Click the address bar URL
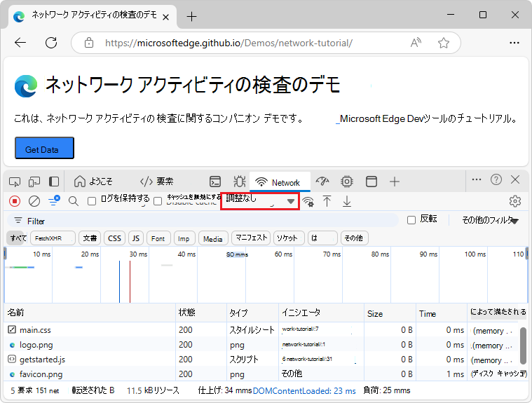Screen dimensions: 532x403 229,43
